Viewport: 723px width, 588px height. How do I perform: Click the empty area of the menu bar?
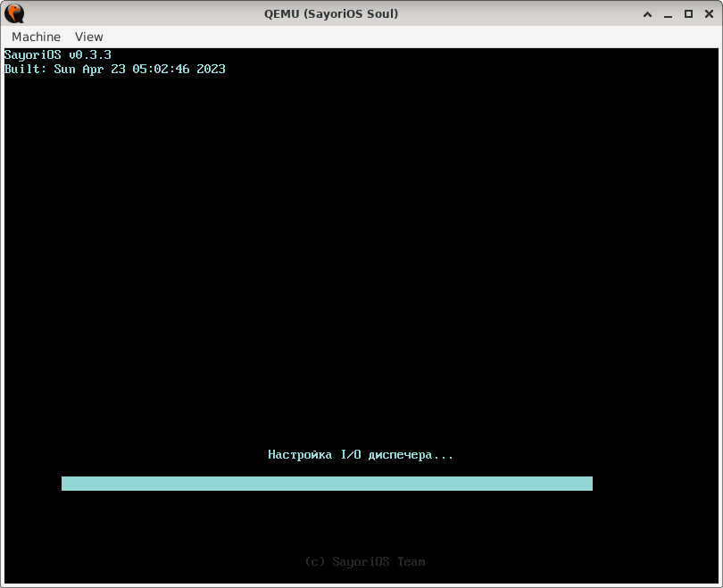click(x=357, y=37)
